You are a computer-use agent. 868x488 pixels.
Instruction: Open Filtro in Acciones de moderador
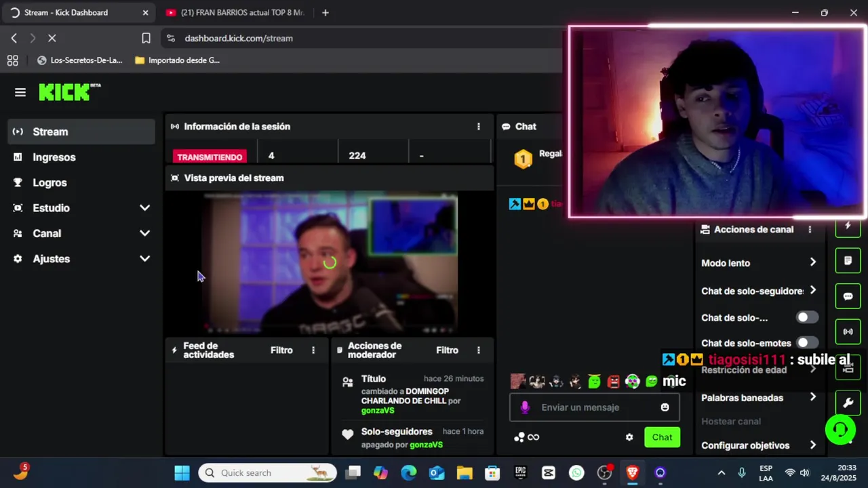coord(447,350)
